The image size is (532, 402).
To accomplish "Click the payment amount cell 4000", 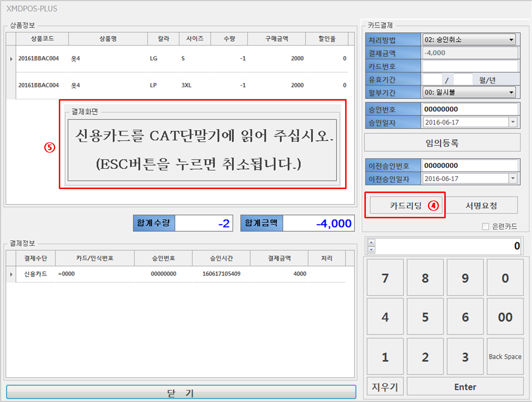I will tap(279, 274).
